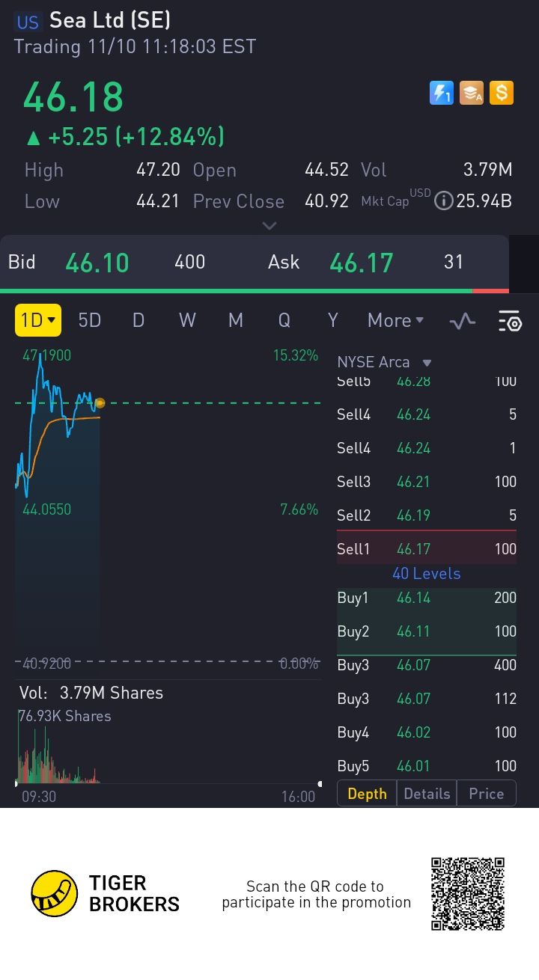Image resolution: width=539 pixels, height=980 pixels.
Task: Tap the orange marker on the price line
Action: (x=100, y=403)
